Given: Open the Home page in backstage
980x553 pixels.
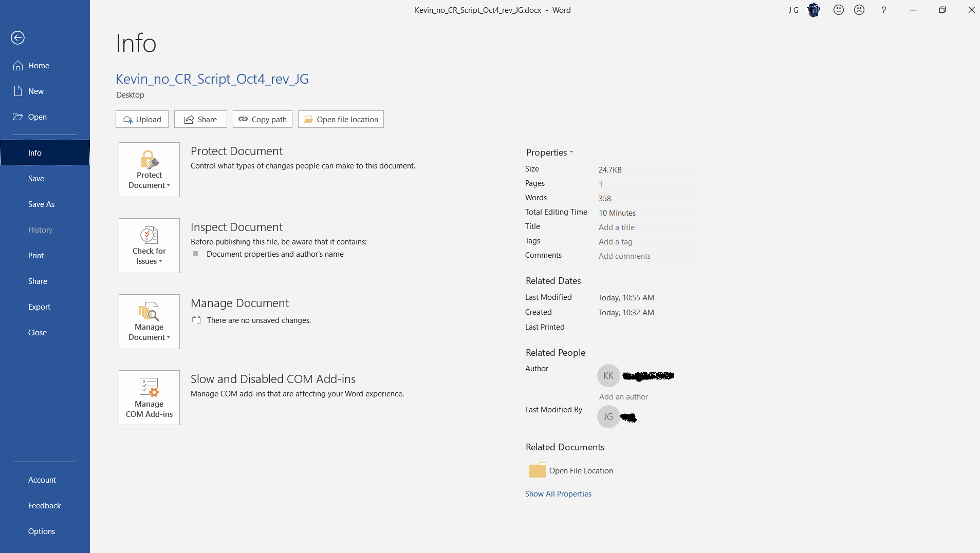Looking at the screenshot, I should pos(45,66).
